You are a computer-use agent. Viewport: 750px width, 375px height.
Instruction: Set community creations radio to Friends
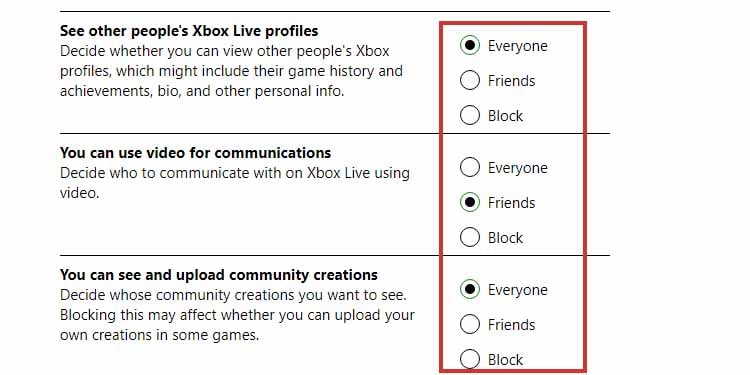pos(470,324)
